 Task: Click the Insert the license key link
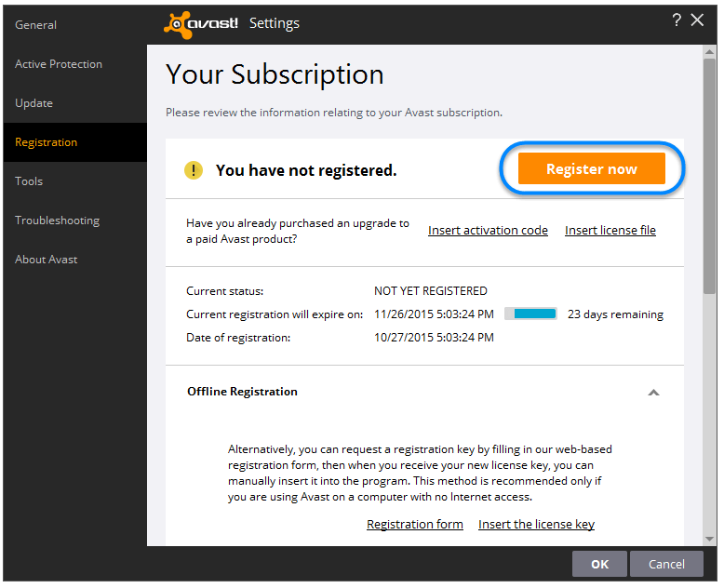coord(537,525)
